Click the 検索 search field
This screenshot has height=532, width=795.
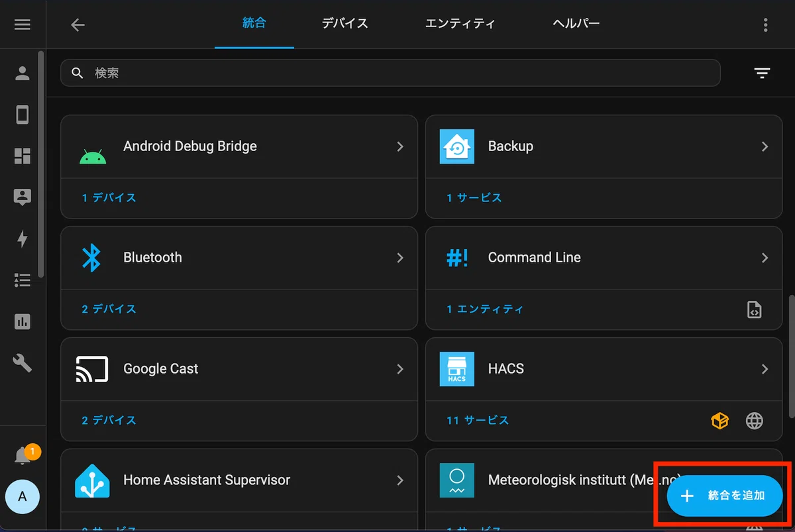(x=390, y=73)
